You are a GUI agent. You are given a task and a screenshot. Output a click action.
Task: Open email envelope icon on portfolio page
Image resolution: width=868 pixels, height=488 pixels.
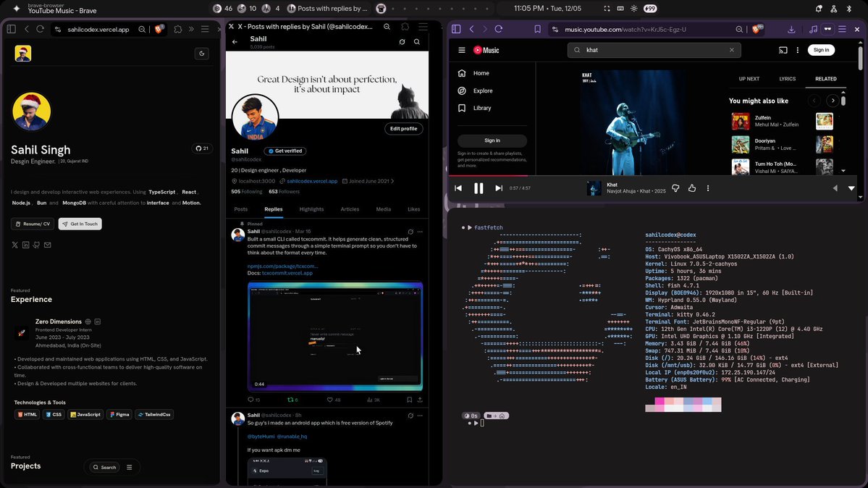tap(48, 245)
